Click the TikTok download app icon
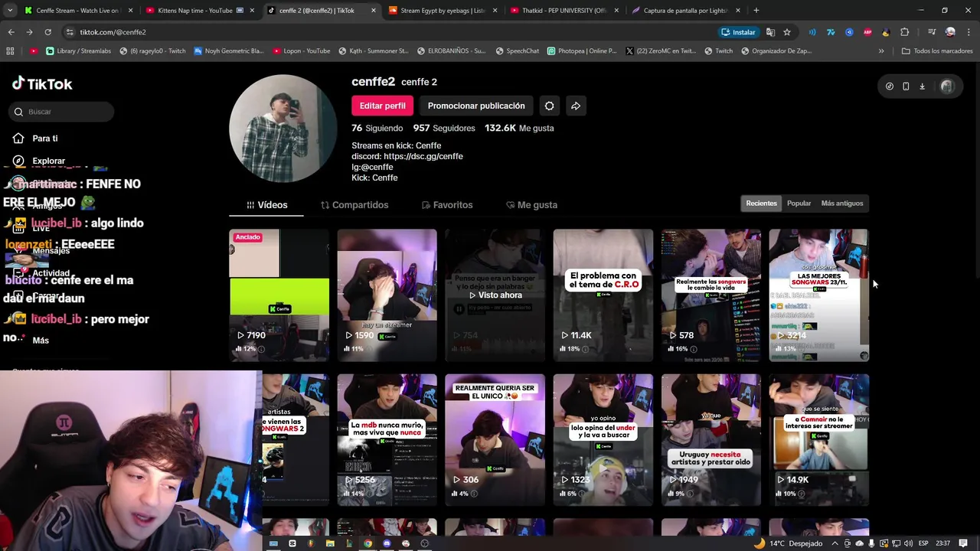Viewport: 980px width, 551px height. [x=922, y=86]
